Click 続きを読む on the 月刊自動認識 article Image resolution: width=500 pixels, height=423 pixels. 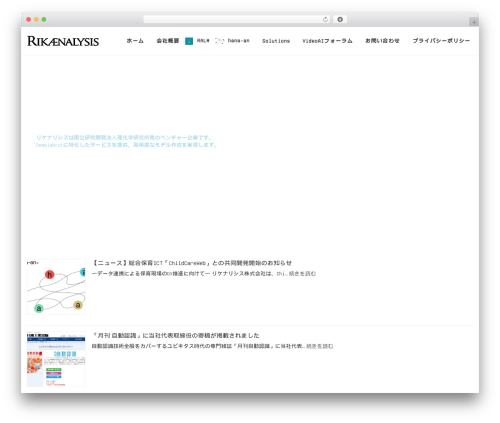point(319,346)
